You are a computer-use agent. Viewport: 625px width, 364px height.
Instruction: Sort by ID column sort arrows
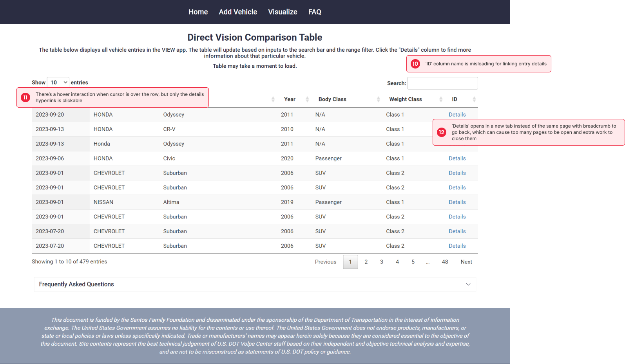(474, 99)
